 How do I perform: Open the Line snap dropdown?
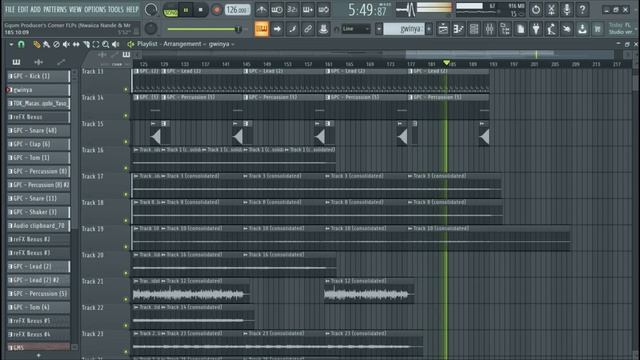[356, 29]
